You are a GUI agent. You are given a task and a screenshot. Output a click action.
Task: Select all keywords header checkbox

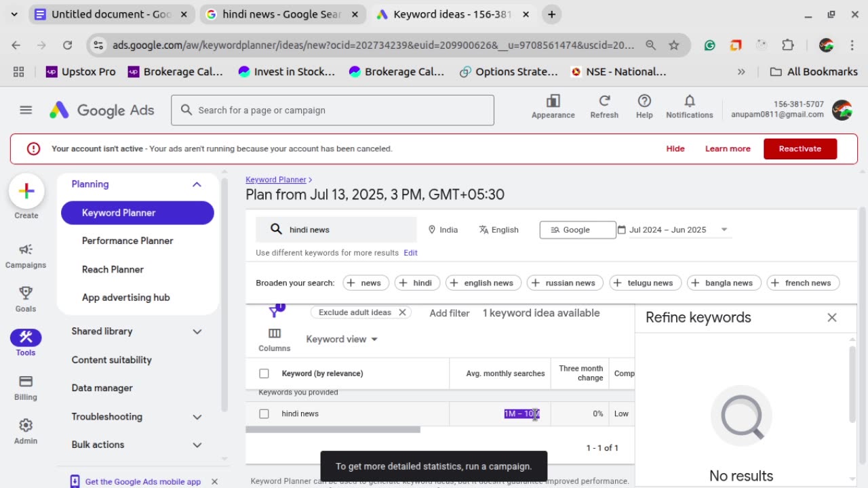click(264, 373)
